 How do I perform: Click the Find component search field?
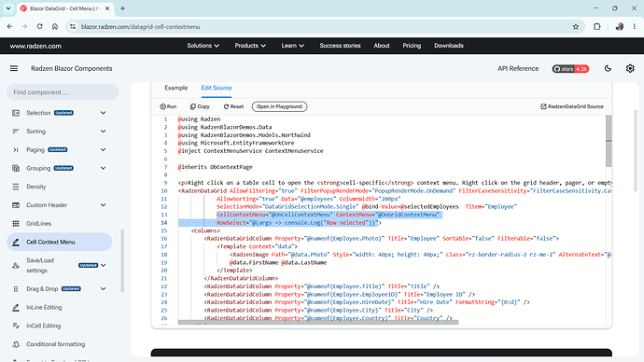(63, 92)
